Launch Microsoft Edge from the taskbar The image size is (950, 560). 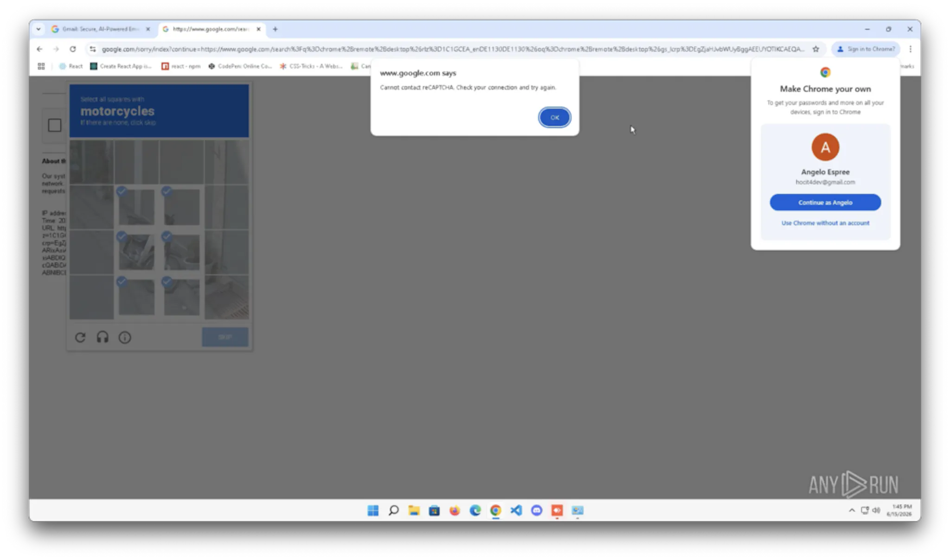(x=475, y=510)
